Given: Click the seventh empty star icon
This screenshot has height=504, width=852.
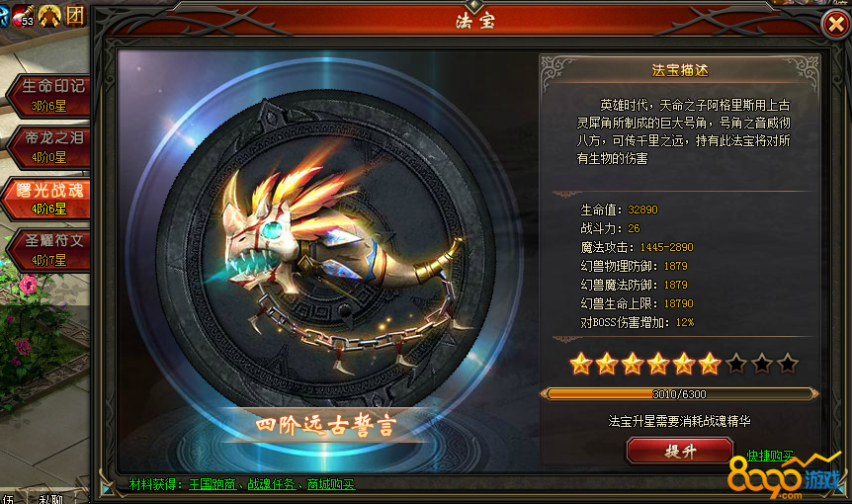Looking at the screenshot, I should 735,364.
